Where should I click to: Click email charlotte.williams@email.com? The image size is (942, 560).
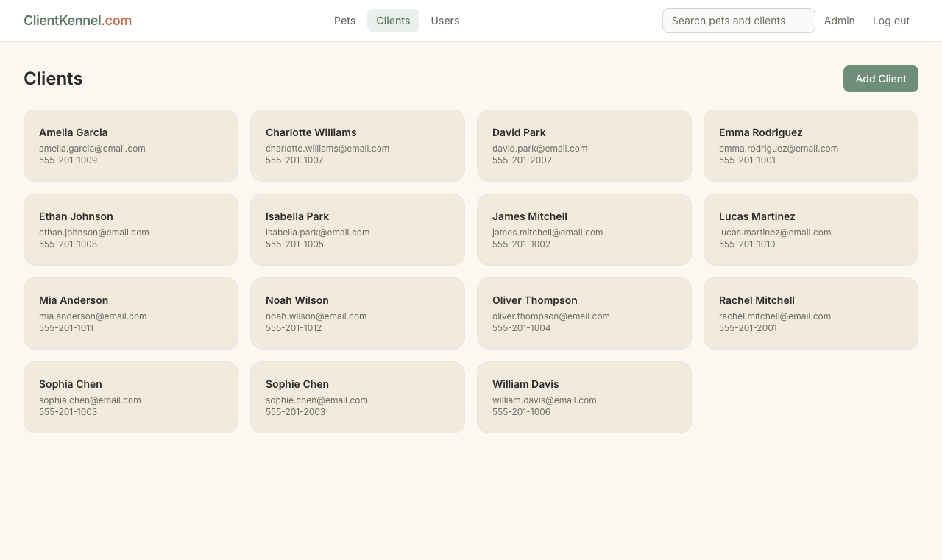coord(327,149)
